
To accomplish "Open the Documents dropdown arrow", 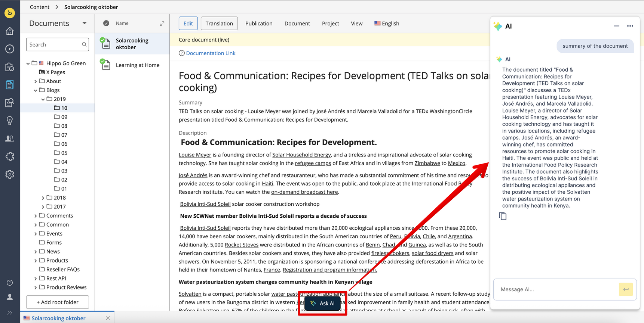I will (x=85, y=23).
